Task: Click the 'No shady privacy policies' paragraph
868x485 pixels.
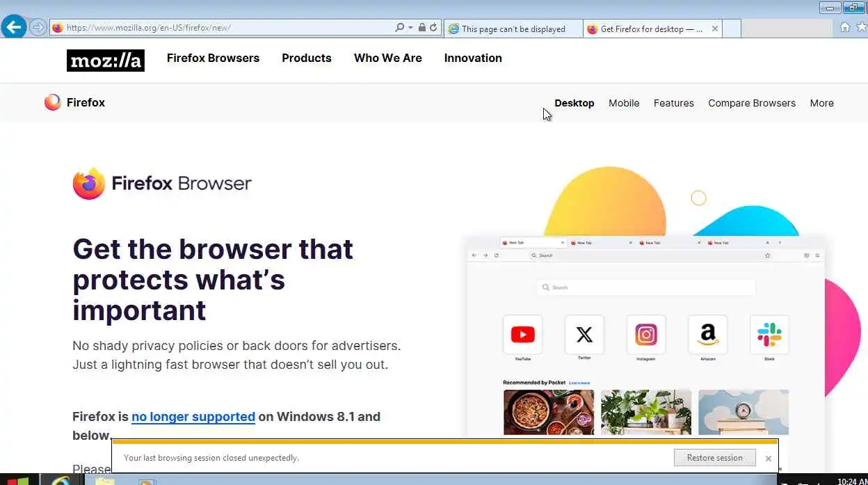Action: tap(236, 355)
